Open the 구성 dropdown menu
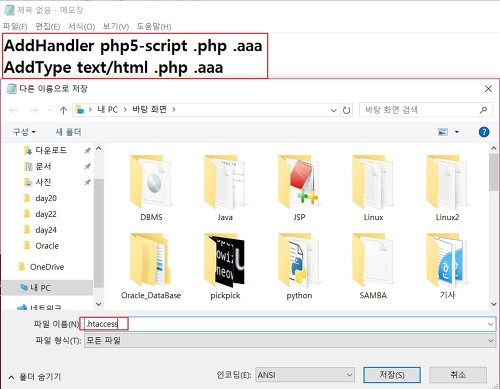 click(x=24, y=132)
